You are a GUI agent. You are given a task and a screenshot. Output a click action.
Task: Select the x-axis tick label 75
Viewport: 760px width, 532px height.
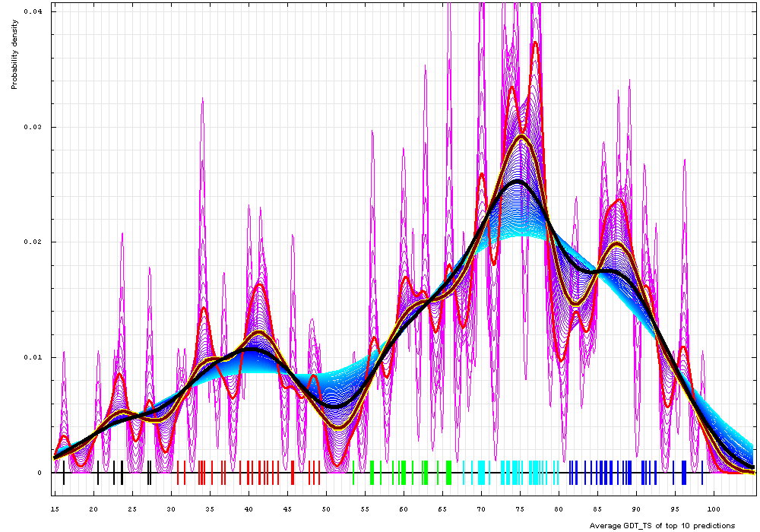(x=520, y=508)
